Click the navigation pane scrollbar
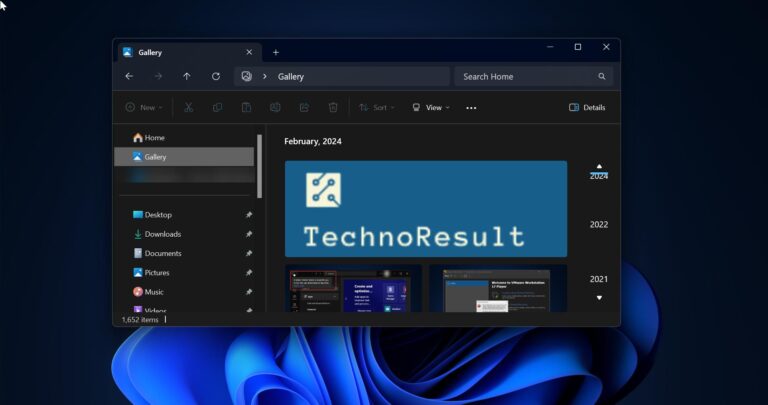Screen dimensions: 768x405 (x=260, y=167)
